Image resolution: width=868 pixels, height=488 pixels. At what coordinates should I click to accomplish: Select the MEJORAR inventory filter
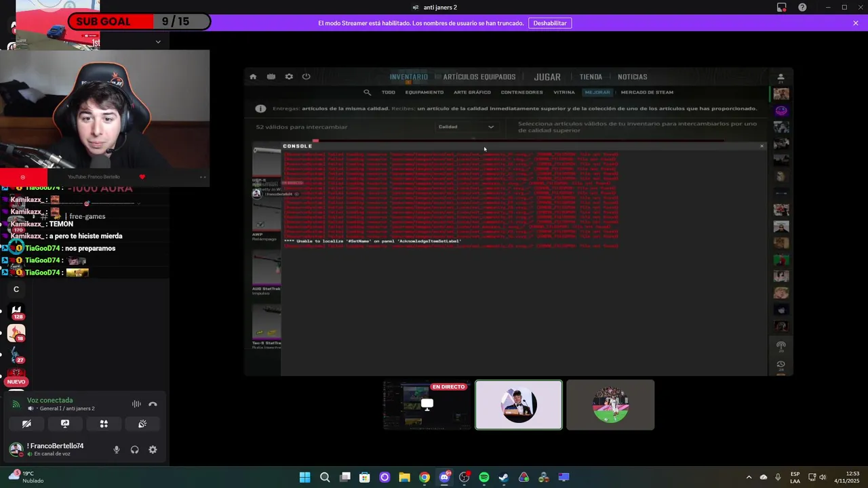click(x=597, y=92)
